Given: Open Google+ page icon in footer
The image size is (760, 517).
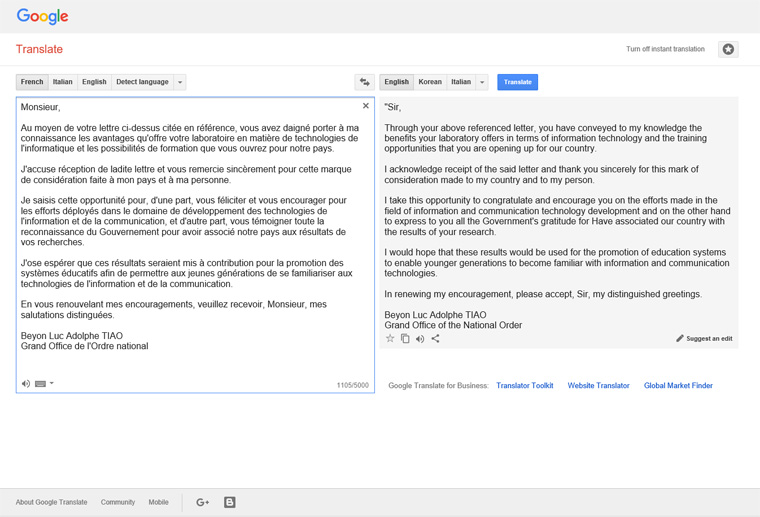Looking at the screenshot, I should click(203, 502).
